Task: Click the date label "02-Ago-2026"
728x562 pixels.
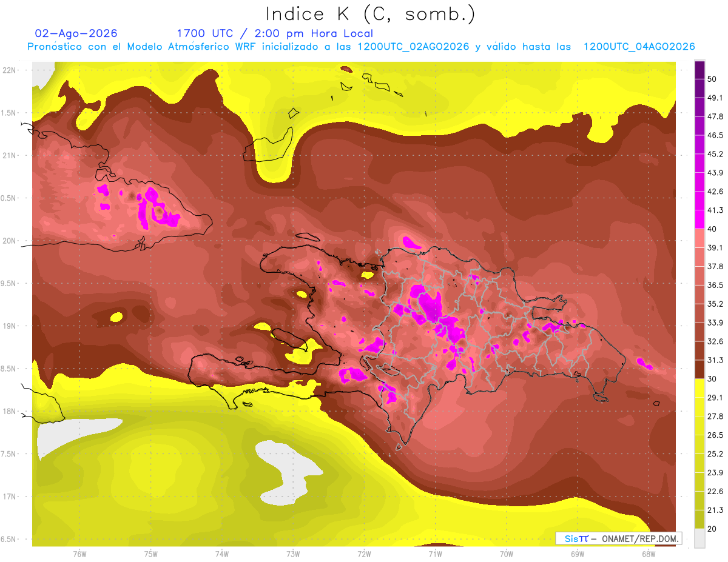Action: point(76,33)
